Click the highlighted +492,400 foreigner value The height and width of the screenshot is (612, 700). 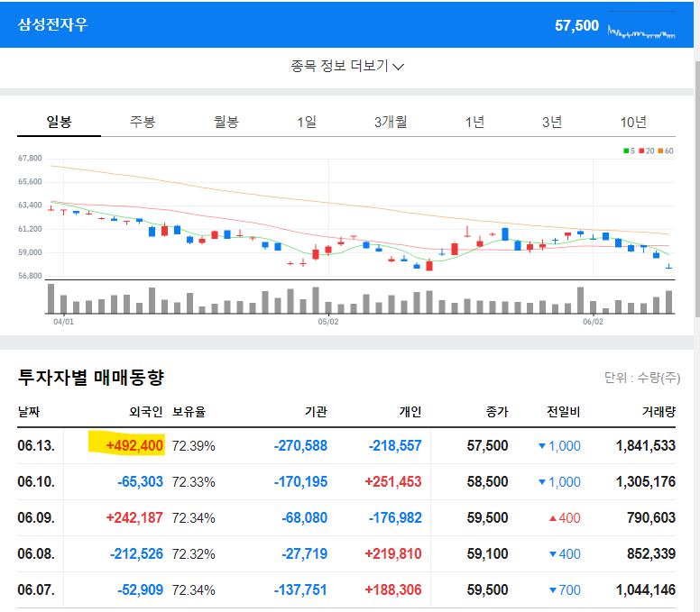[x=134, y=445]
